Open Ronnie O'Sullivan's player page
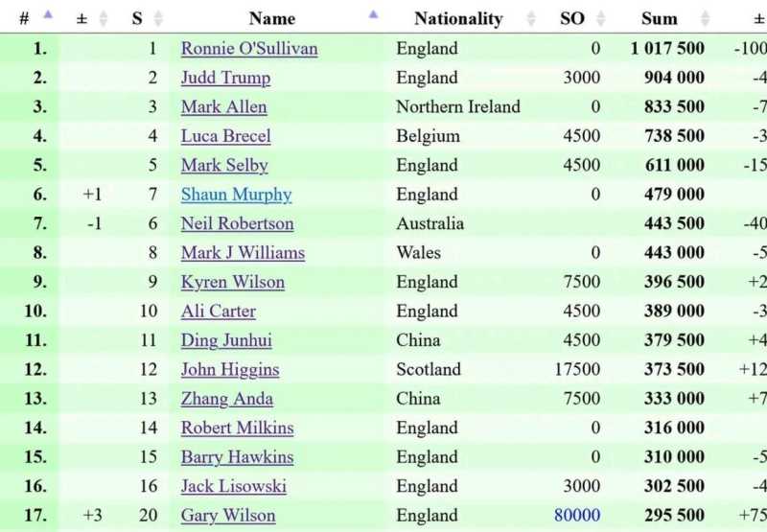Viewport: 767px width, 532px height. 249,49
